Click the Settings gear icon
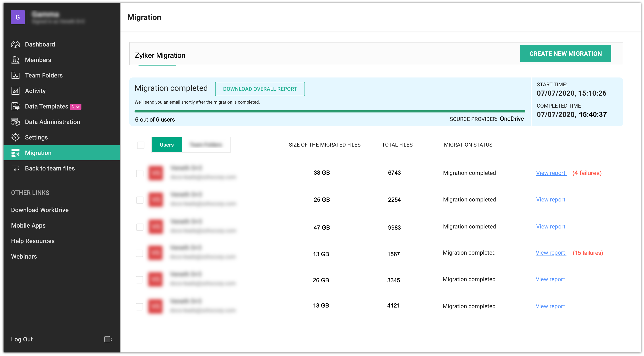This screenshot has width=644, height=356. click(x=15, y=137)
